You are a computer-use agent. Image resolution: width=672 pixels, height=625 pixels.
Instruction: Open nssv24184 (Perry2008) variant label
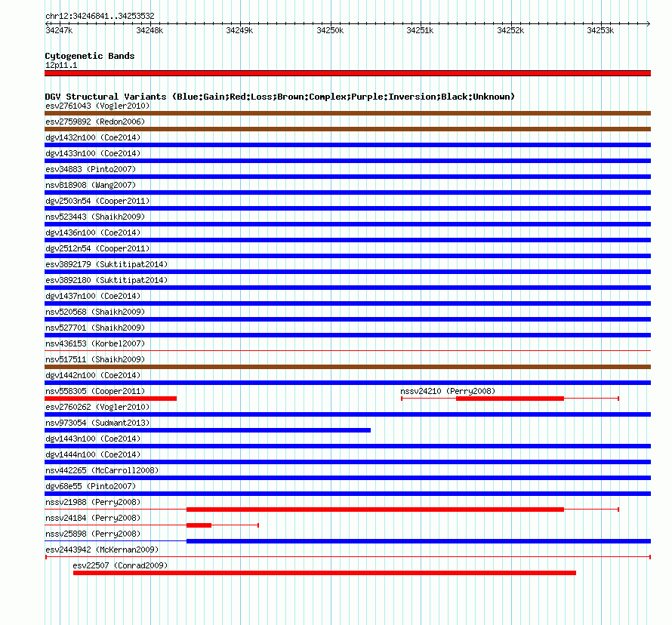click(x=93, y=518)
